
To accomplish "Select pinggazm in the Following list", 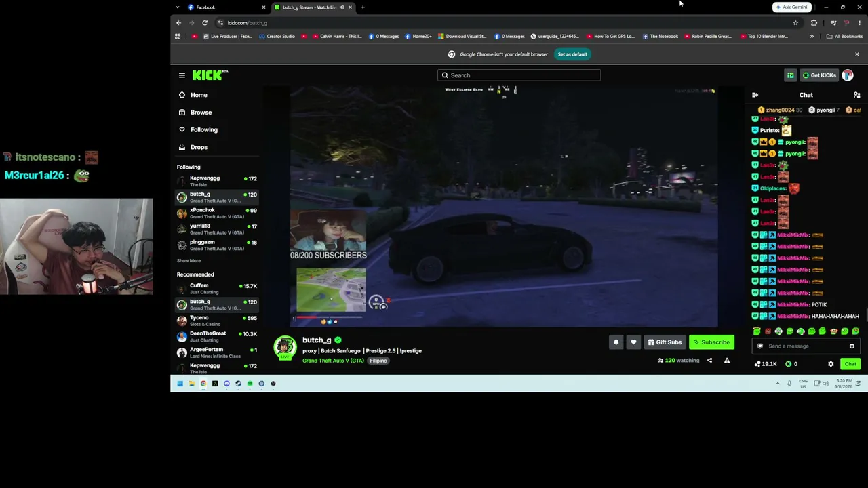I will [x=217, y=245].
